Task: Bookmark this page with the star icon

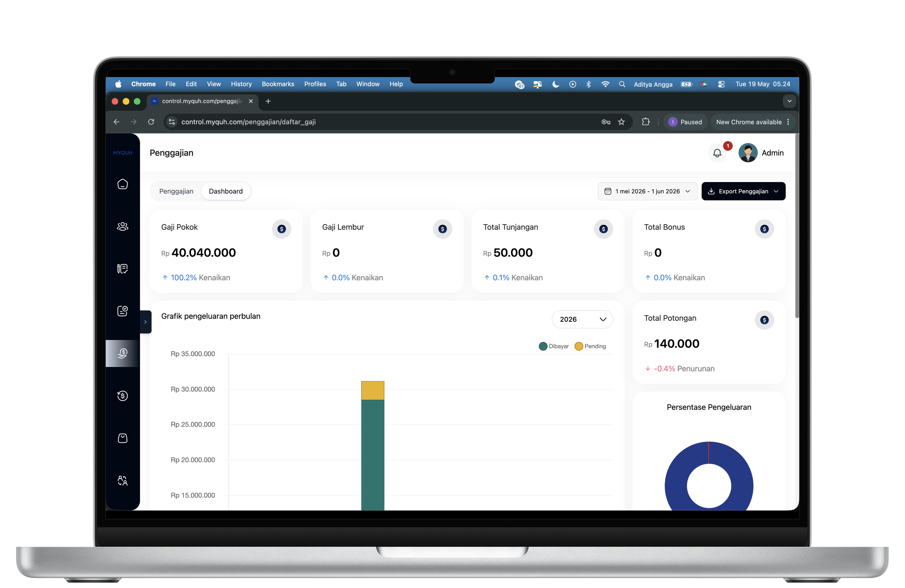Action: pyautogui.click(x=621, y=122)
